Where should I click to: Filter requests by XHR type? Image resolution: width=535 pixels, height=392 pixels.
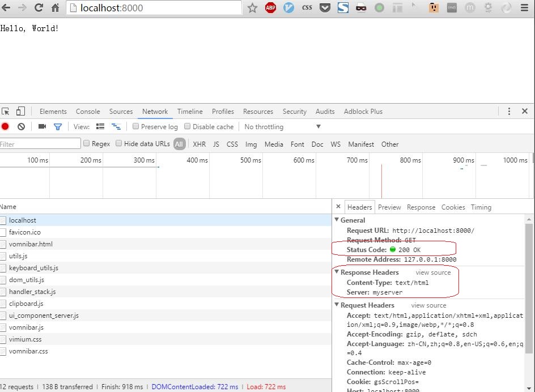(199, 144)
